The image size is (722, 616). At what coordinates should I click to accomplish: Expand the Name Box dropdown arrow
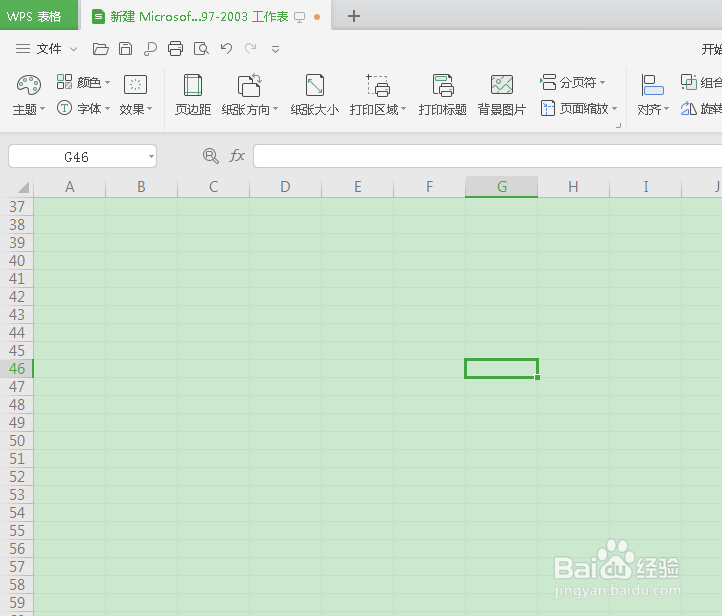[151, 157]
